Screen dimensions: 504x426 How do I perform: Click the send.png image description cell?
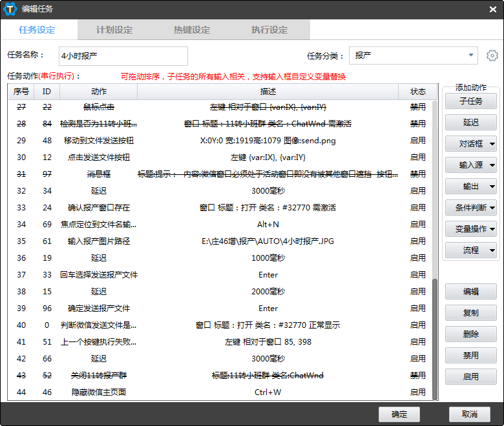click(x=268, y=141)
